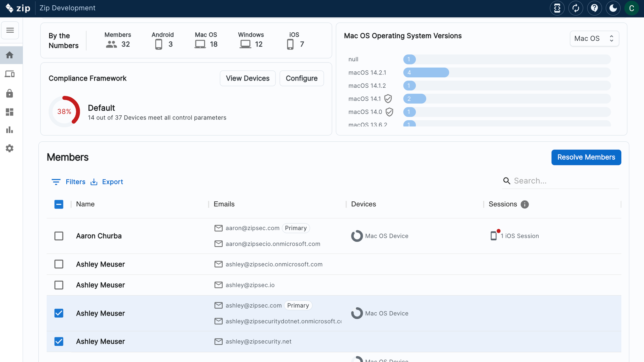Screen dimensions: 644x362
Task: Open the Mac OS version dropdown
Action: coord(594,38)
